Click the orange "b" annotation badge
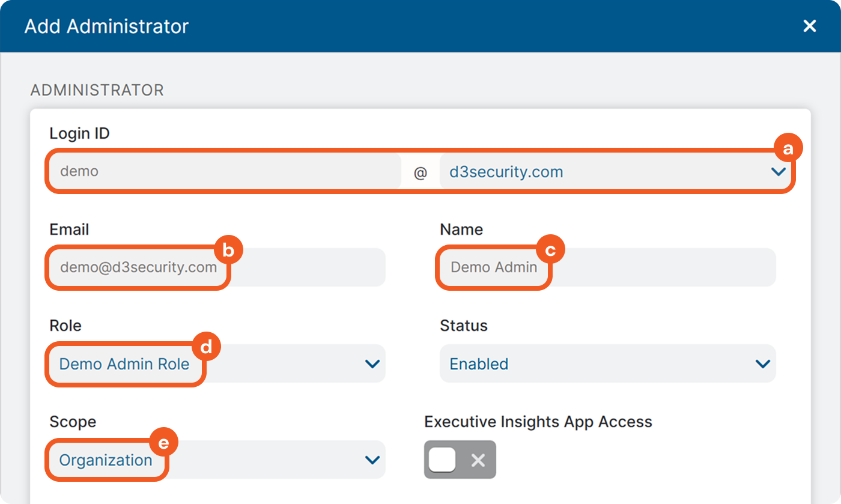 pos(228,250)
